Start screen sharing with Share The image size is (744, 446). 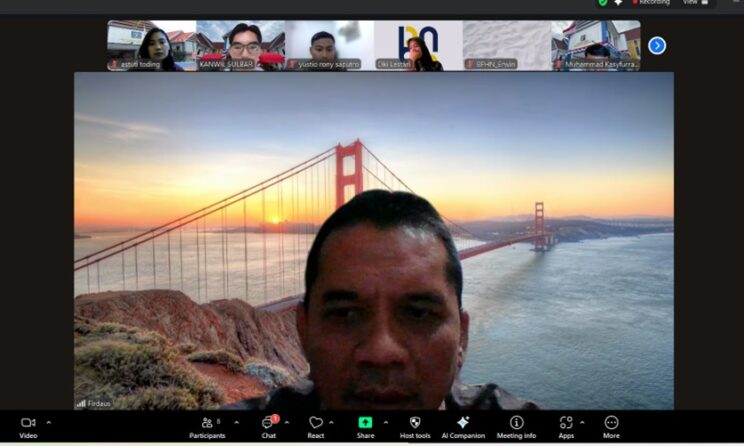pyautogui.click(x=365, y=424)
